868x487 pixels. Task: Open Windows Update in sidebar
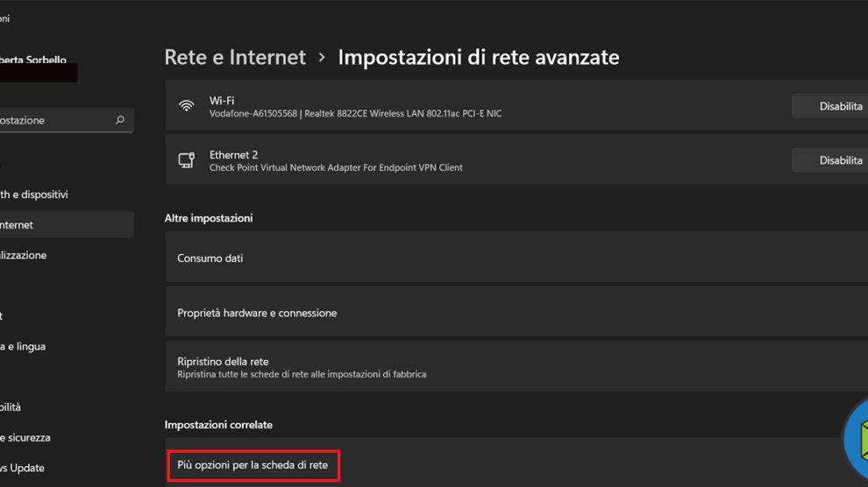pyautogui.click(x=23, y=468)
